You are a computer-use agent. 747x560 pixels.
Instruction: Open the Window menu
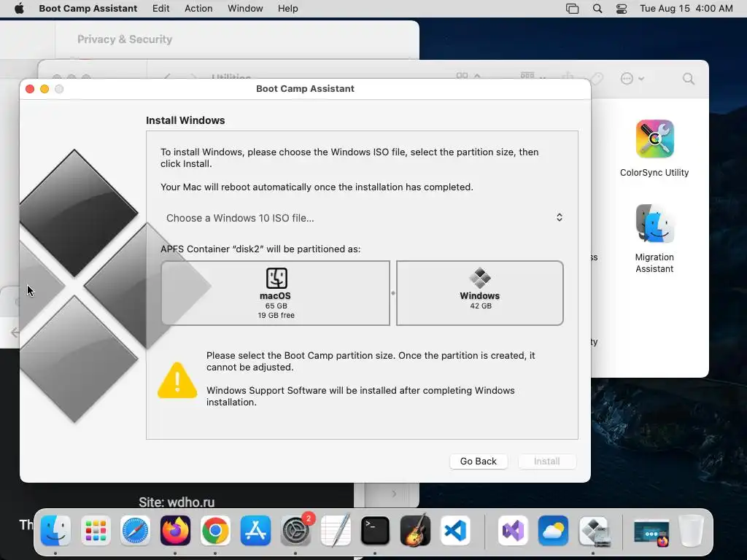(x=245, y=9)
